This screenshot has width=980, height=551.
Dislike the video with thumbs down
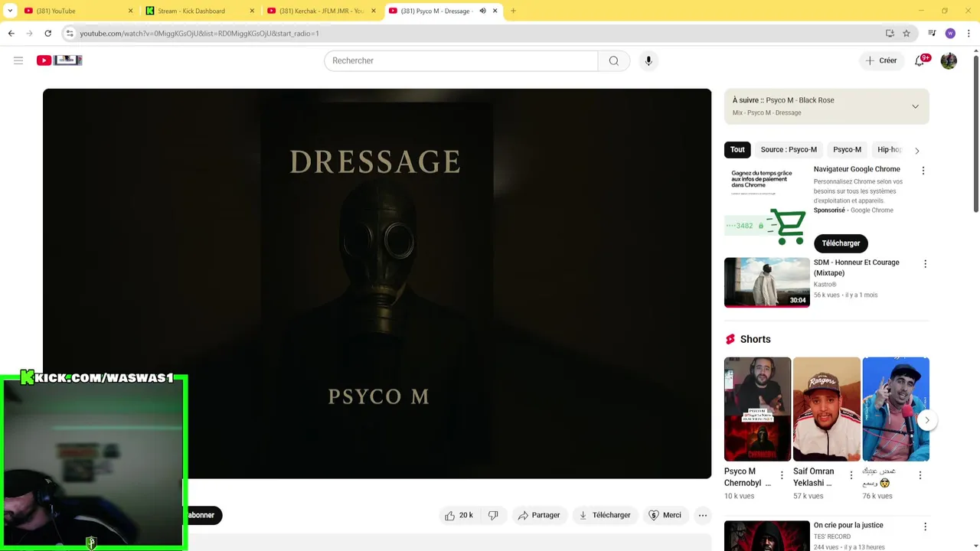point(493,515)
